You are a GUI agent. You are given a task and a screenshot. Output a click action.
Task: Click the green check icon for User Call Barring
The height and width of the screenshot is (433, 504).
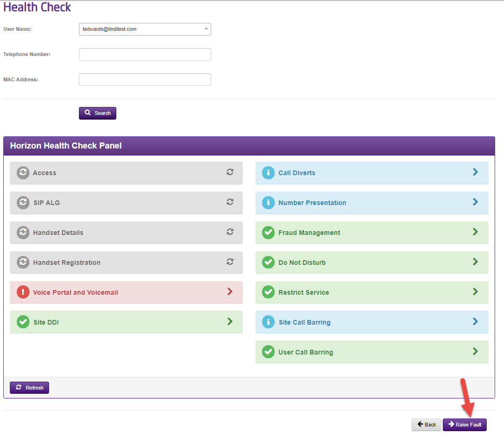(x=268, y=352)
